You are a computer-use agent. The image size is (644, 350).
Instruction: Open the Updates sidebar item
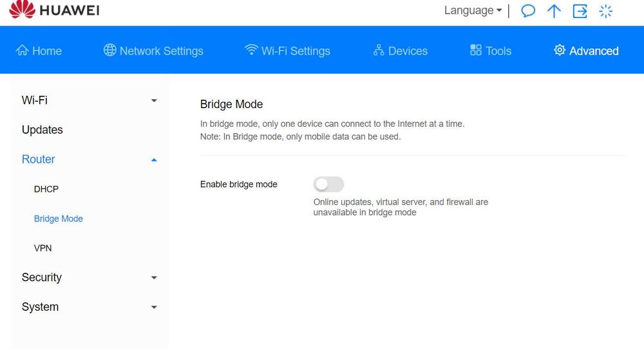43,130
